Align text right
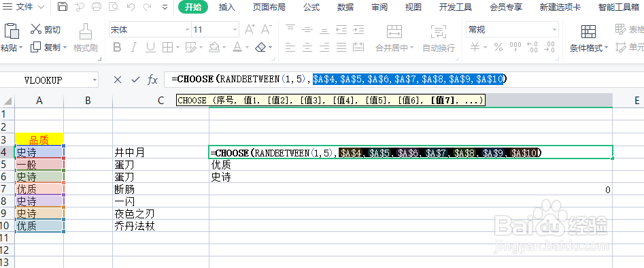 [x=324, y=48]
